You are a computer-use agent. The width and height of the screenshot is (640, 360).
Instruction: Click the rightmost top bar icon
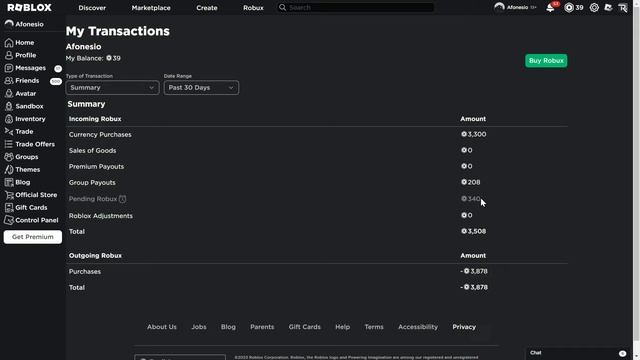click(x=622, y=7)
